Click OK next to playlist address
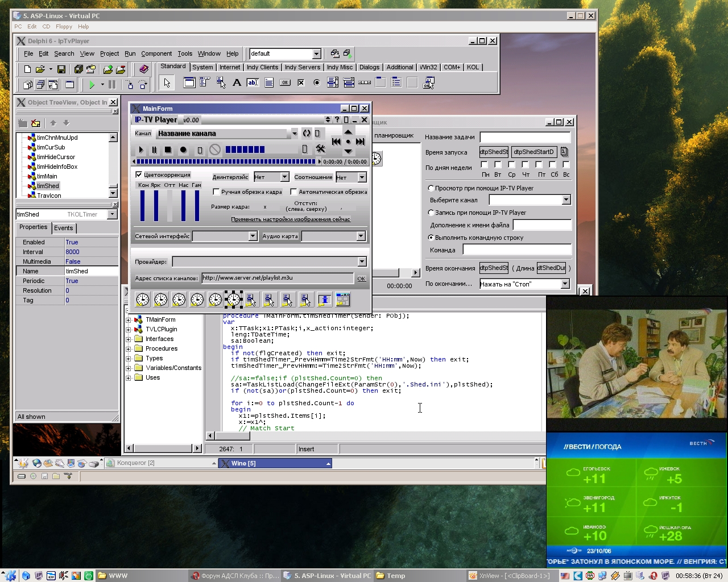Screen dimensions: 728x582 click(x=361, y=278)
